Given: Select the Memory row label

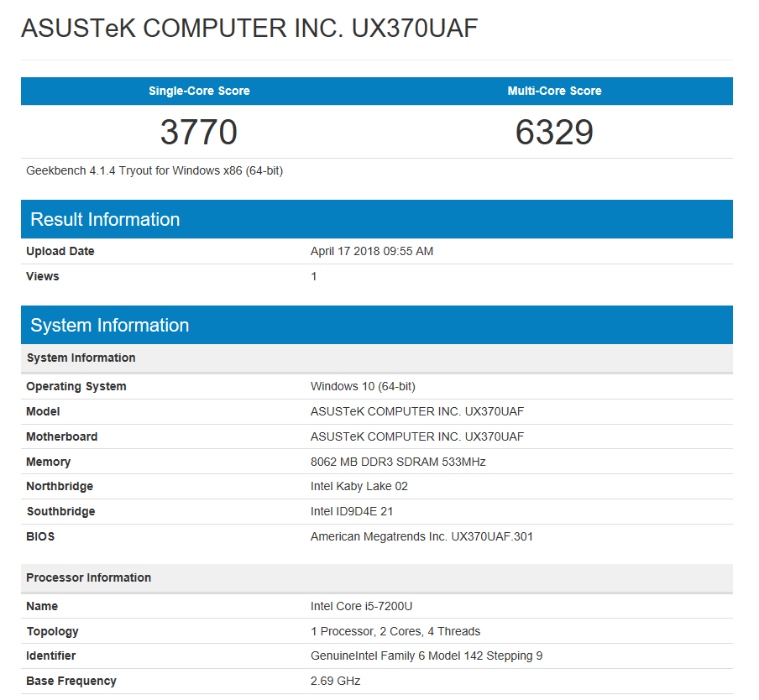Looking at the screenshot, I should (49, 462).
